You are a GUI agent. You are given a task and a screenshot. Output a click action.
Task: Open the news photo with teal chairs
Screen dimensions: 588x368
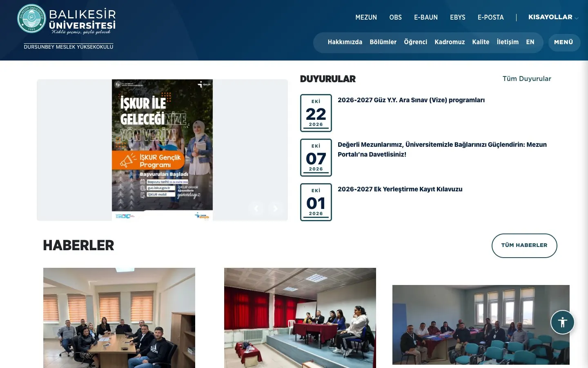click(481, 325)
